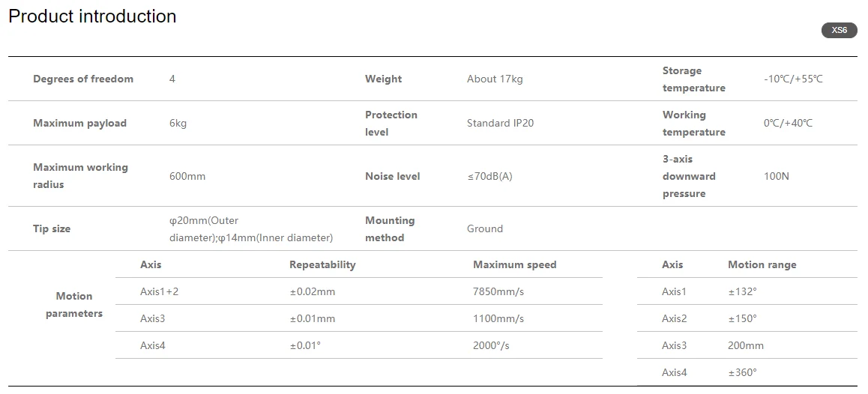
Task: Select the Axis1+2 row in motion table
Action: [359, 291]
